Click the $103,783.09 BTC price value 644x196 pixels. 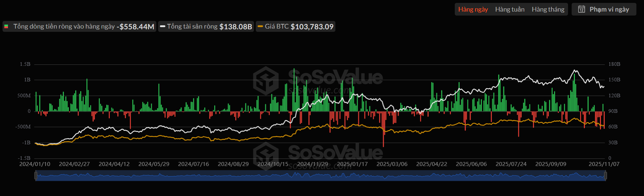[x=312, y=27]
